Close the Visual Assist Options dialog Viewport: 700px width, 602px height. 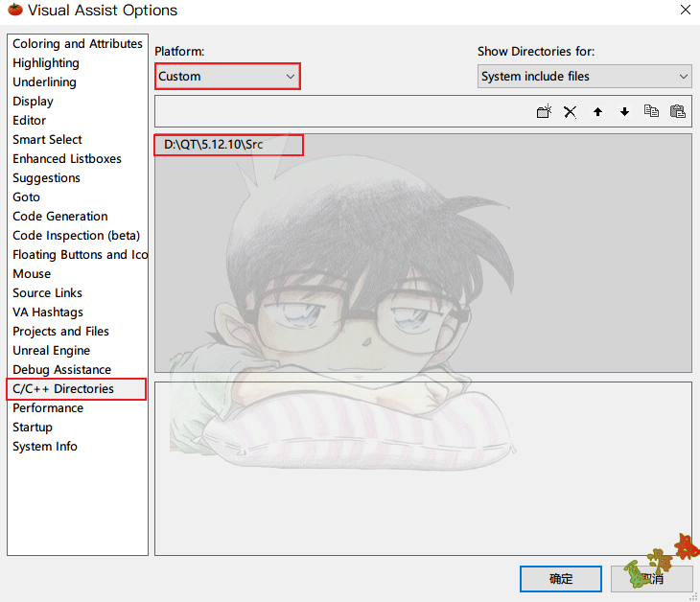pos(685,11)
